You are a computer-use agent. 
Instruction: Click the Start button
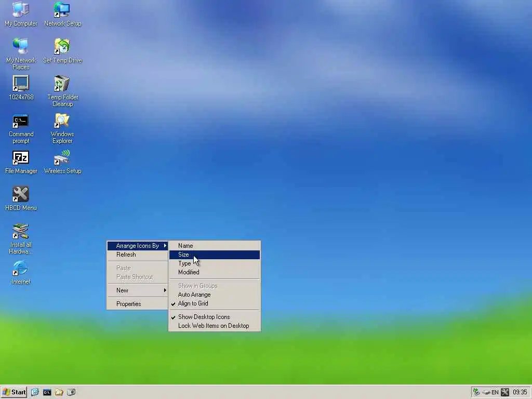point(14,392)
